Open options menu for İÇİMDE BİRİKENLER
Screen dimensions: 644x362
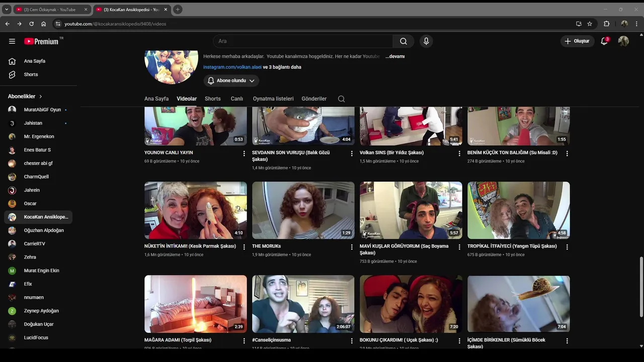pos(567,341)
